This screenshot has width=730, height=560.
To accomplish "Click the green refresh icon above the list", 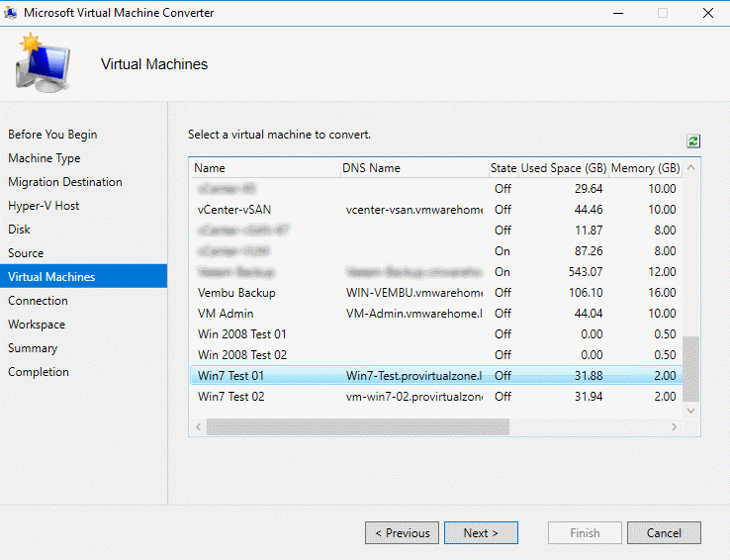I will (693, 141).
